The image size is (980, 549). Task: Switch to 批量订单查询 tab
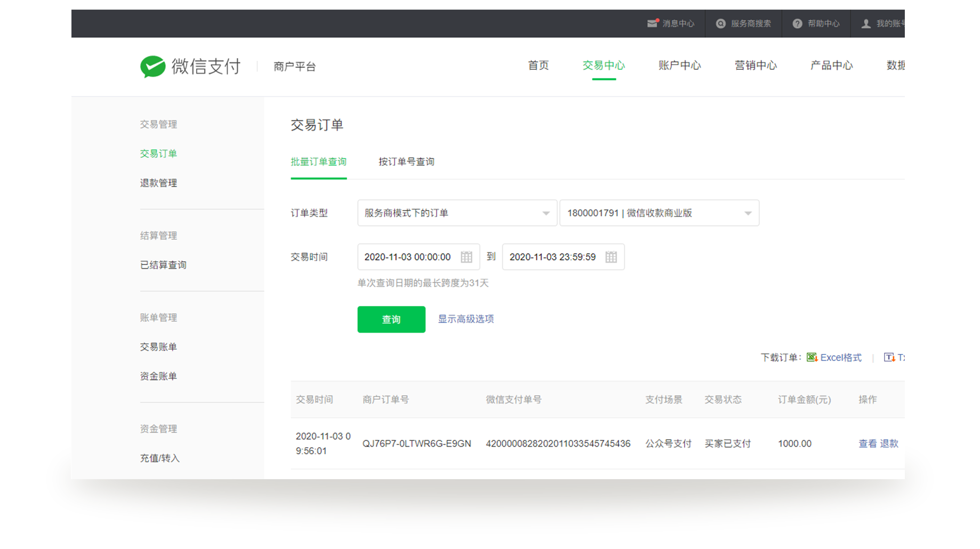tap(319, 162)
